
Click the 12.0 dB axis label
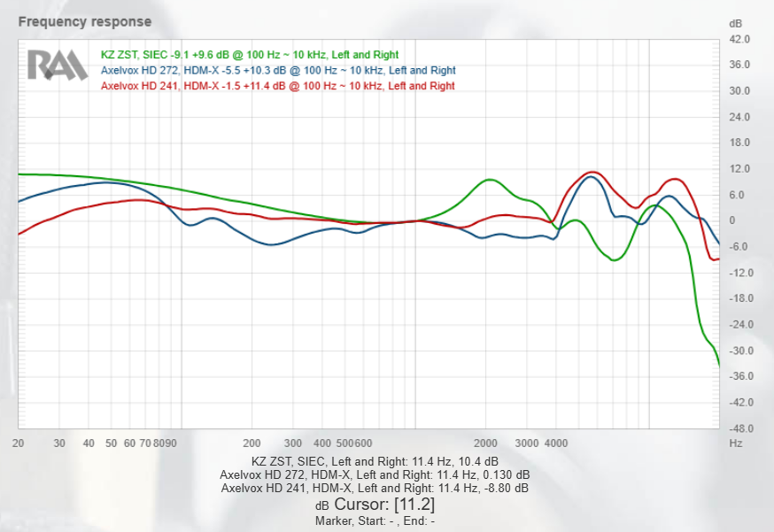(739, 169)
